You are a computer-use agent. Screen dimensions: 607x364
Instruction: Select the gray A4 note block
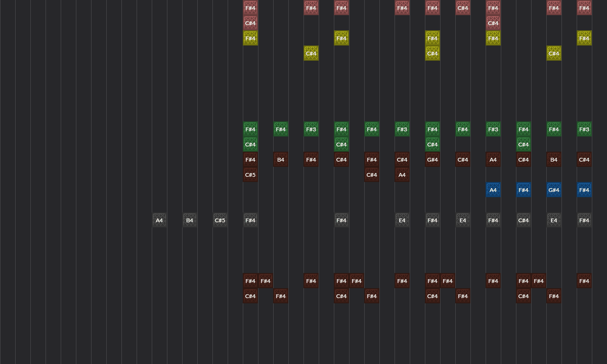[159, 220]
